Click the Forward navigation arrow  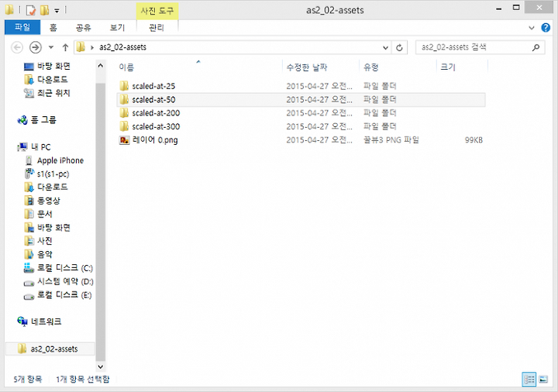[x=35, y=47]
